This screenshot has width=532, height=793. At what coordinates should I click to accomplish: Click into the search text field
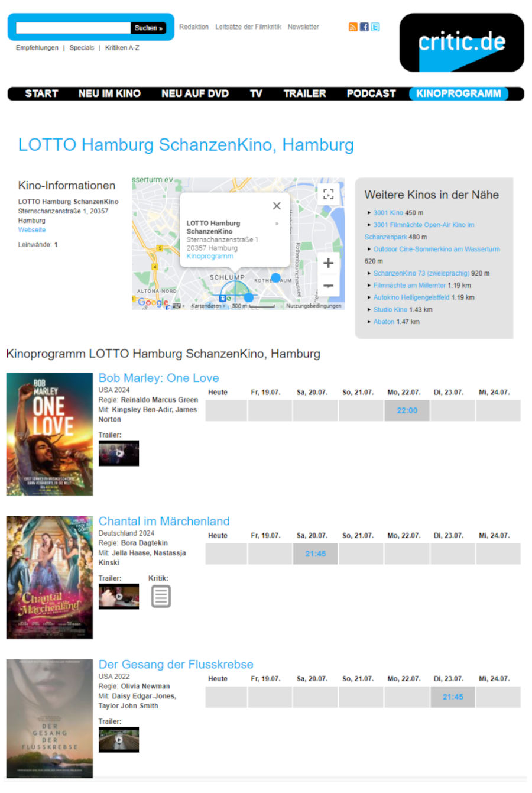click(x=73, y=28)
